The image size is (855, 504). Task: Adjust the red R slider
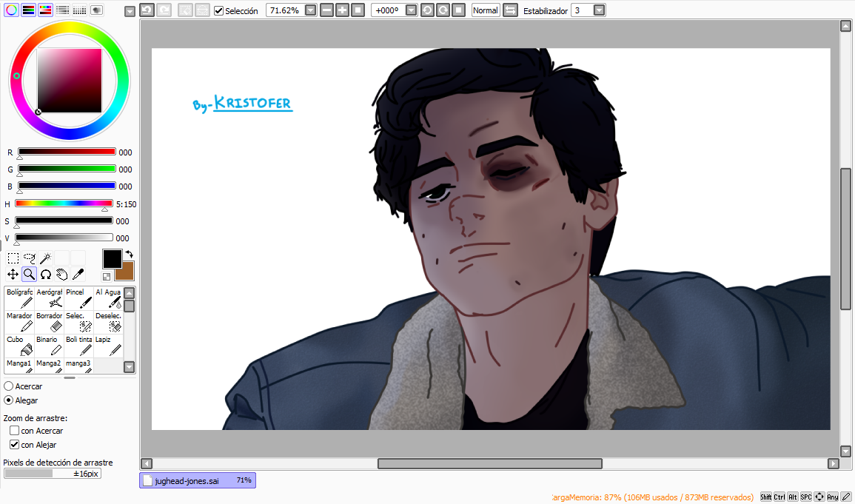click(x=67, y=152)
